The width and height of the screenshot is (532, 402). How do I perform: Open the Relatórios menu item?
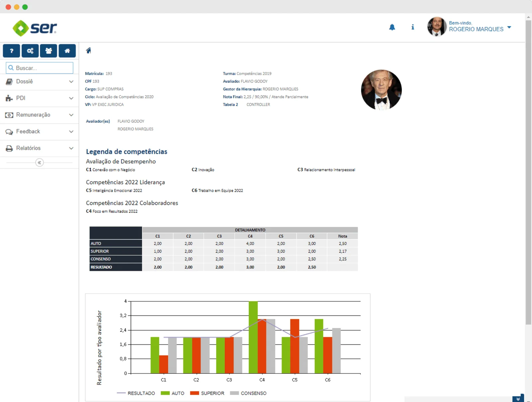(39, 148)
